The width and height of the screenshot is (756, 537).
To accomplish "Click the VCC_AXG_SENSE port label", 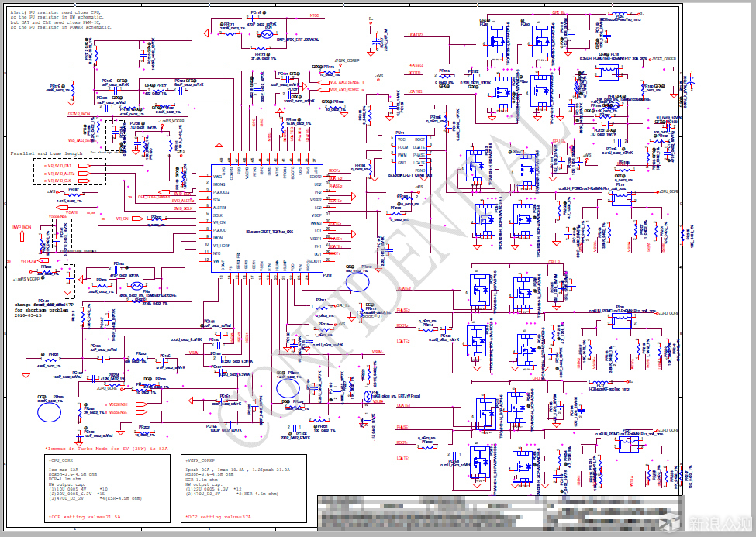I will [x=345, y=82].
